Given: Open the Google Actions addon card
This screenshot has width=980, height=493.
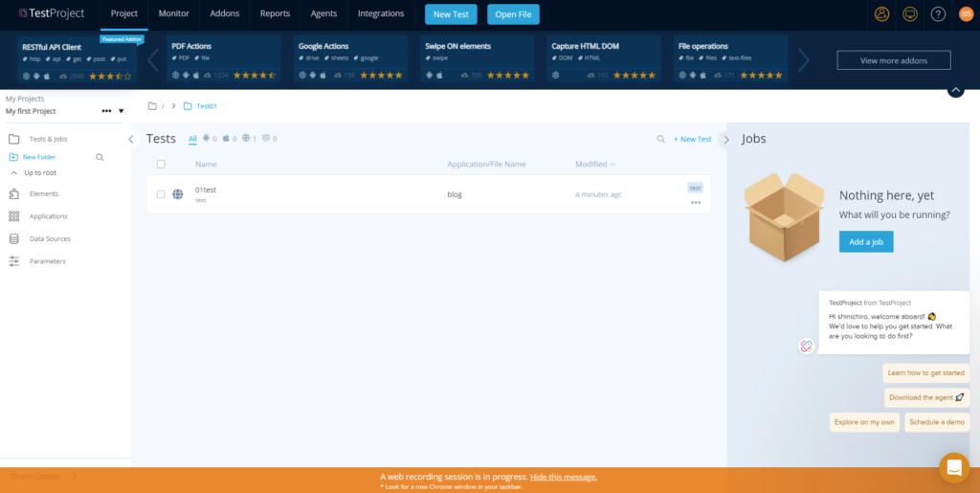Looking at the screenshot, I should click(x=350, y=58).
